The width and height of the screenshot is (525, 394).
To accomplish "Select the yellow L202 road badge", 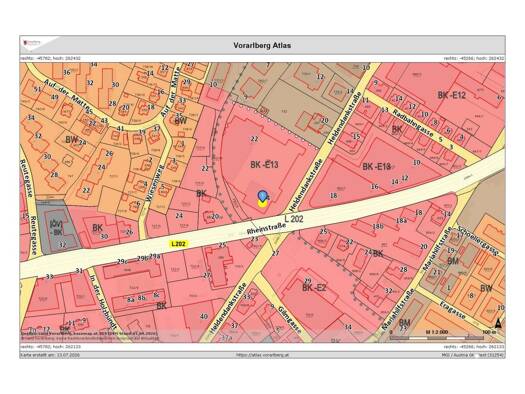I will click(x=178, y=244).
